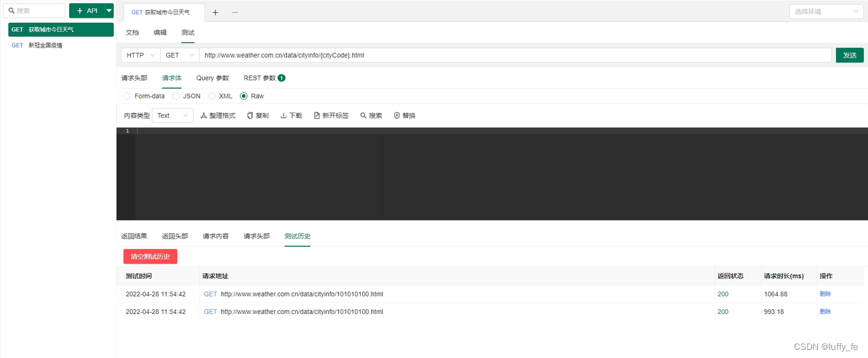Delete the 1064.88 ms history row
Screen dimensions: 868x358
[825, 294]
